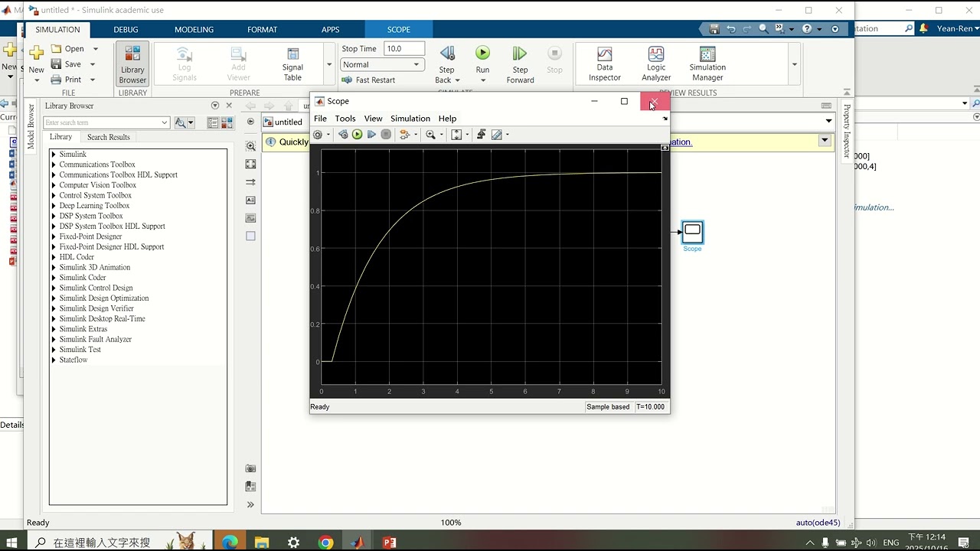Click the Save button in the toolstrip
Screen dimensions: 980x551
66,64
